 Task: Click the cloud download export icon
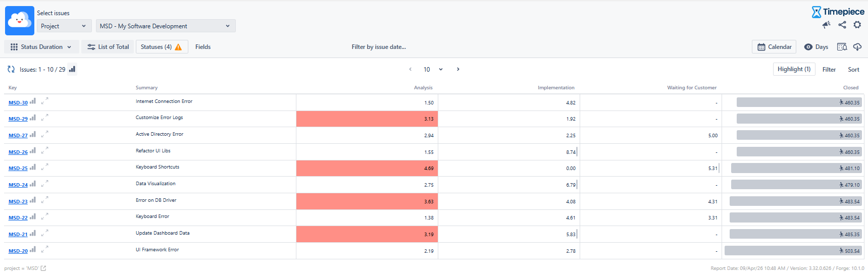[x=857, y=47]
